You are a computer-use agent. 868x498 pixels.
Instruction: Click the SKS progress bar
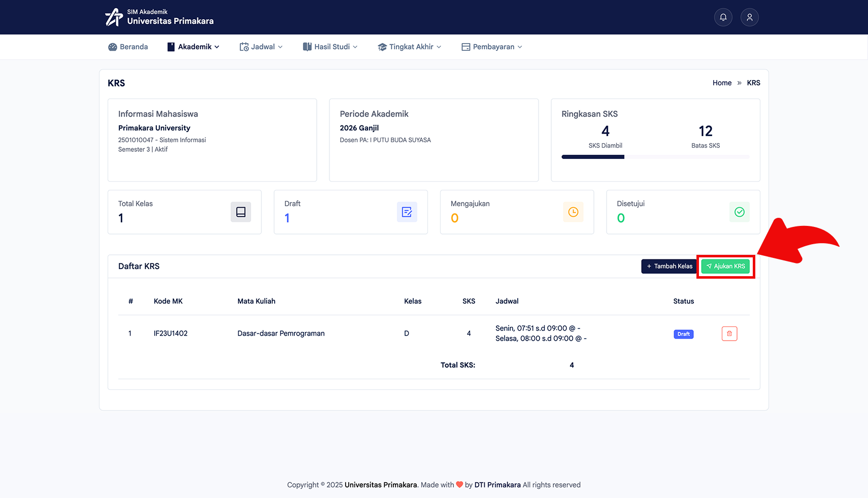click(x=655, y=157)
